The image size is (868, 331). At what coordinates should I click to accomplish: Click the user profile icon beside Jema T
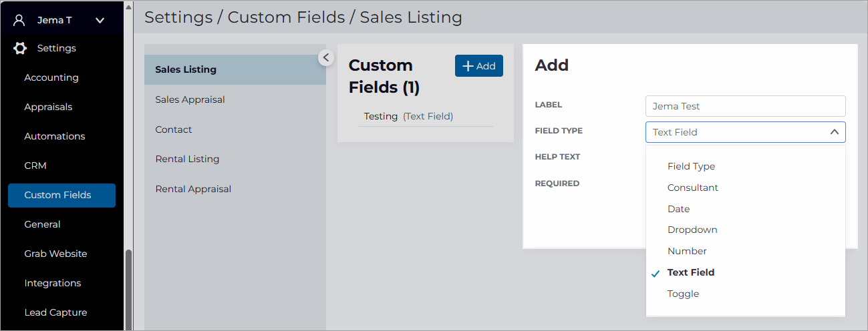(x=19, y=20)
